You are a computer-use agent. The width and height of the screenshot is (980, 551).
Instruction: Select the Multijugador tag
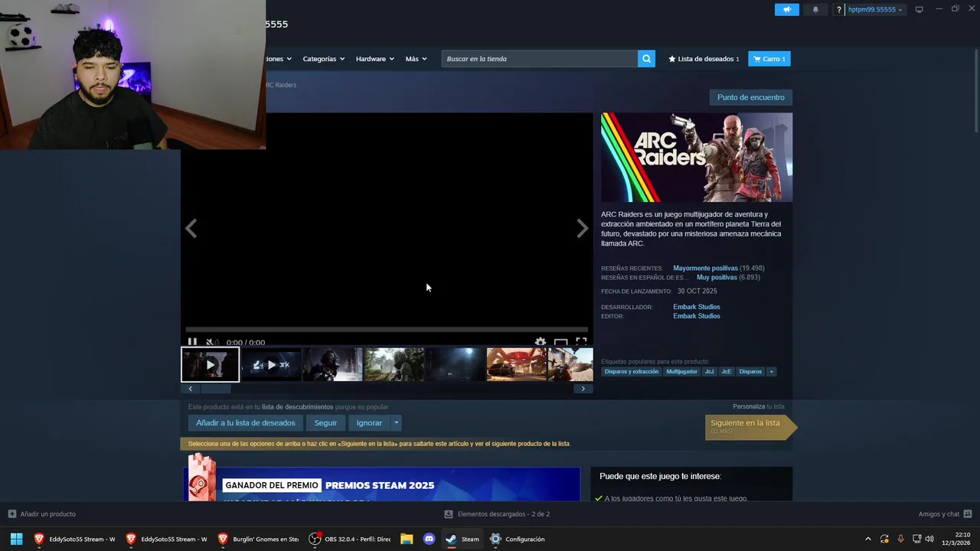coord(682,372)
